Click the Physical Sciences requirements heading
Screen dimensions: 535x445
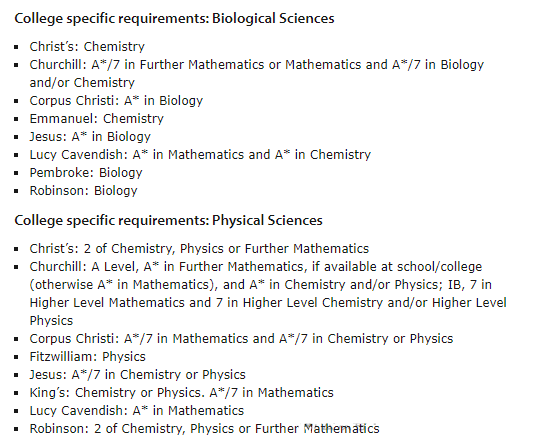pyautogui.click(x=168, y=220)
